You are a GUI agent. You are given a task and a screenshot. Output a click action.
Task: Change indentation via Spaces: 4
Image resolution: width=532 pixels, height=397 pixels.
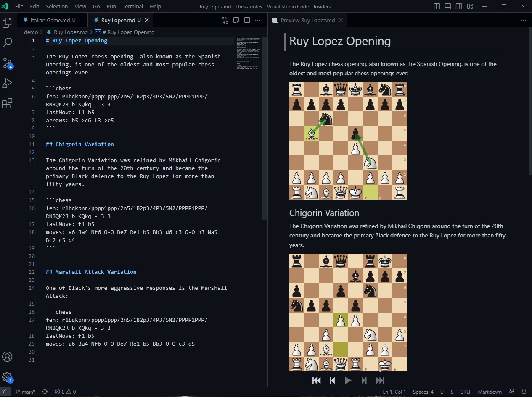point(423,392)
